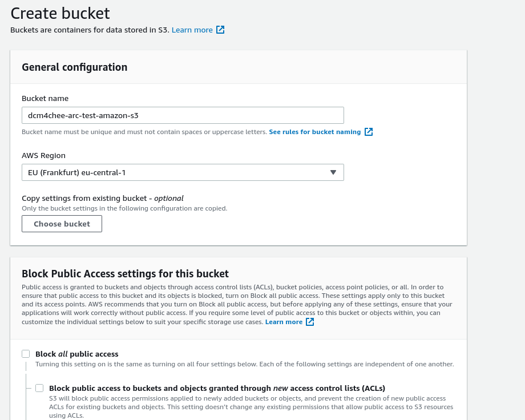Click the General configuration section heading
Viewport: 525px width, 420px height.
click(74, 67)
